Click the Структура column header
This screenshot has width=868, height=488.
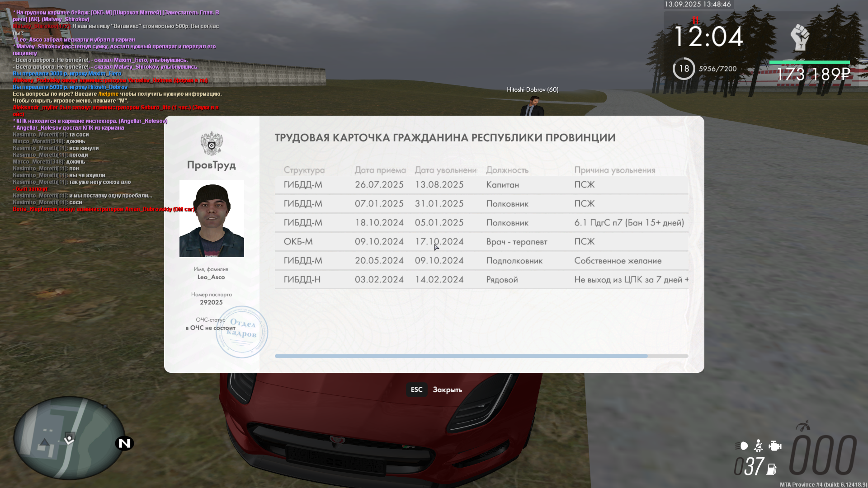click(304, 170)
